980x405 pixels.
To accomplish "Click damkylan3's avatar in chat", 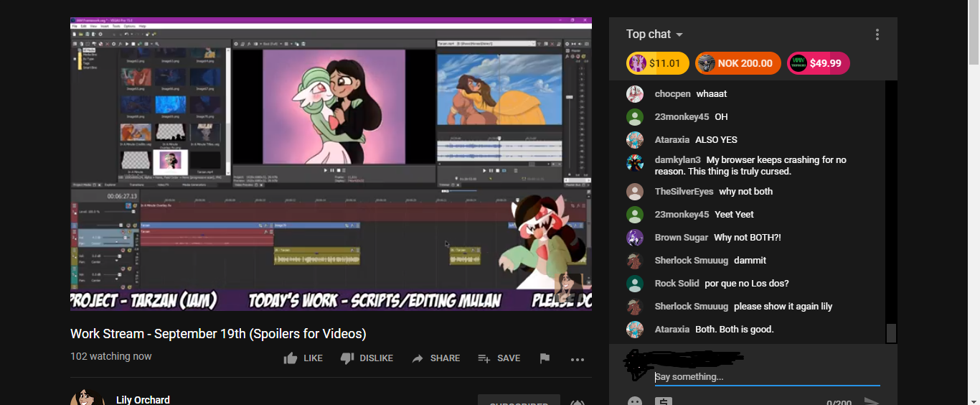I will coord(635,163).
